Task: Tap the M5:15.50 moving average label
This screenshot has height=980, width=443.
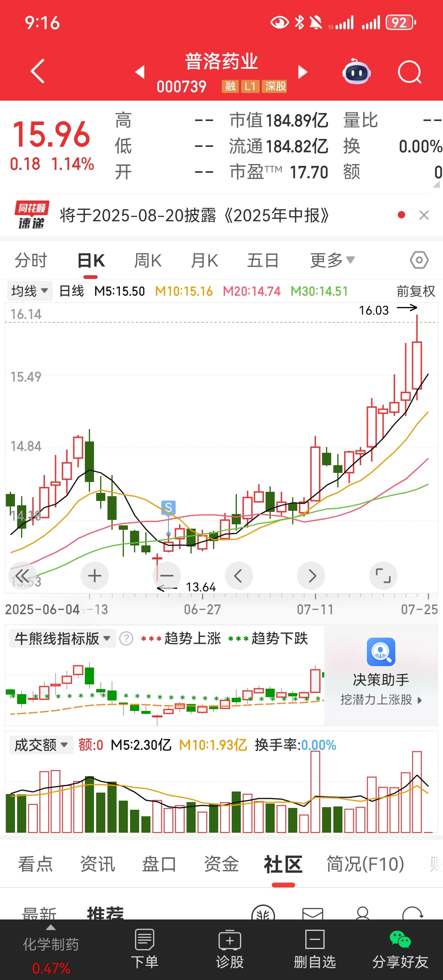Action: coord(119,291)
